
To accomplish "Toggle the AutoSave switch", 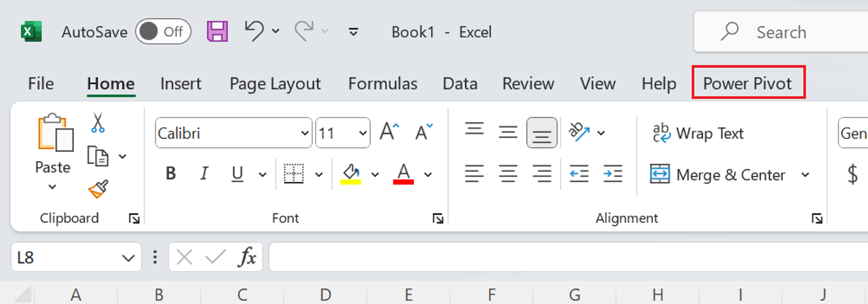I will [x=163, y=32].
